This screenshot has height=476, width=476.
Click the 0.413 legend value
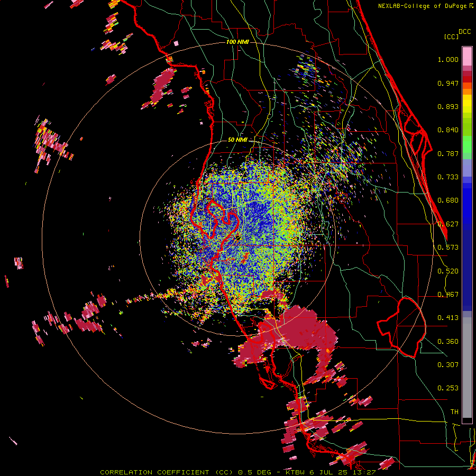click(448, 318)
